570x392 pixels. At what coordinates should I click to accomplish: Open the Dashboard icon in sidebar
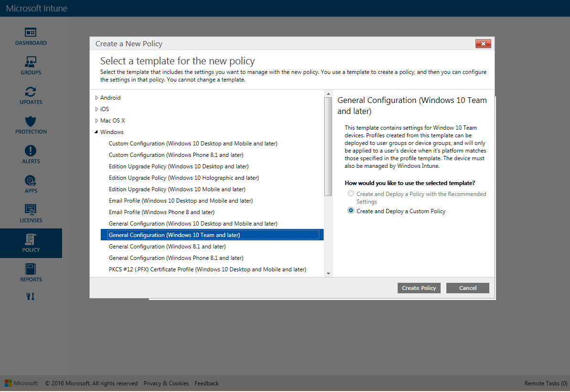pos(31,32)
